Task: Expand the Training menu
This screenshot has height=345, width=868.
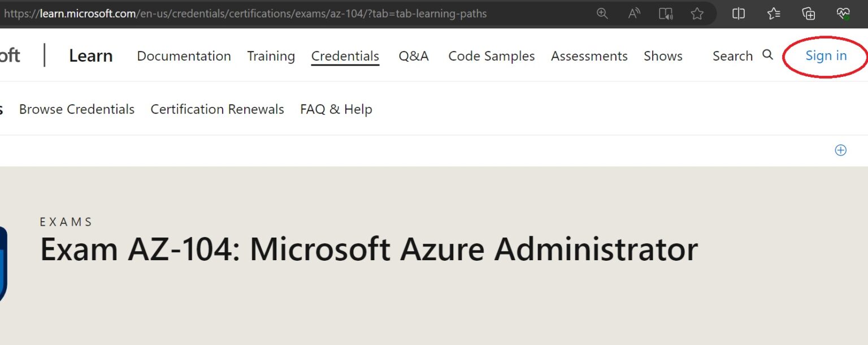Action: [x=271, y=56]
